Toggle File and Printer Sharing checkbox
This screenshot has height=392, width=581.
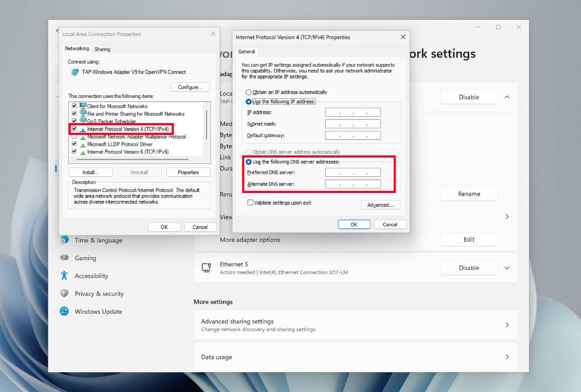(x=74, y=113)
